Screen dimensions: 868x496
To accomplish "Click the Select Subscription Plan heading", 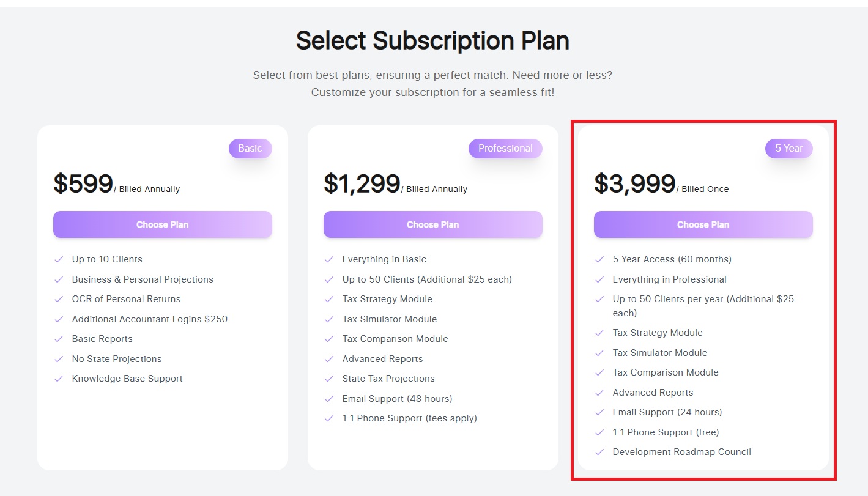I will [432, 41].
